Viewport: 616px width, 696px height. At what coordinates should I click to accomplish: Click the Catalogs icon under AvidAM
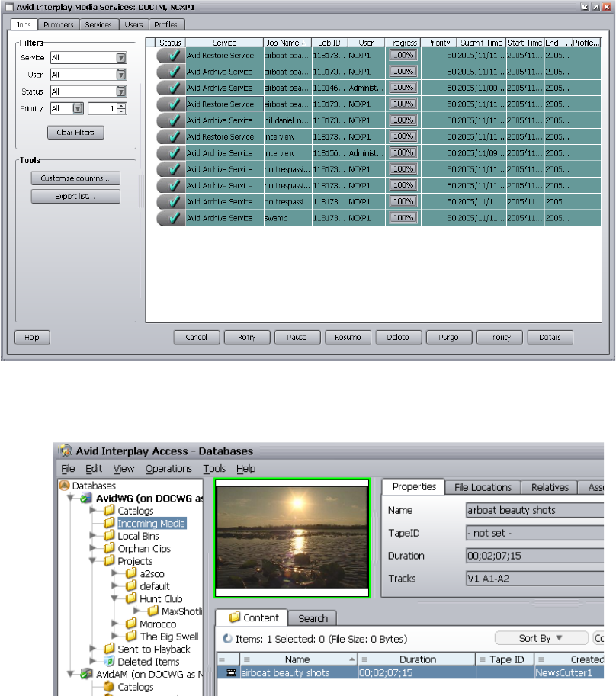pos(109,686)
